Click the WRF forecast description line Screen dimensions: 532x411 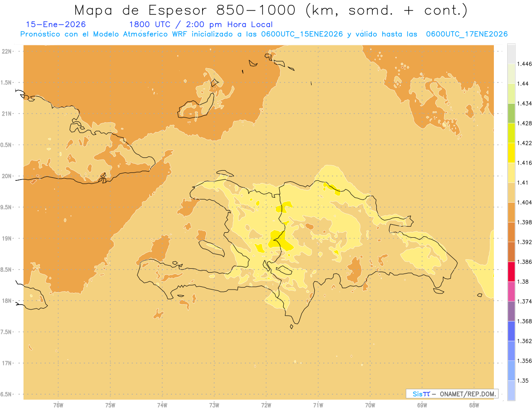pos(264,34)
